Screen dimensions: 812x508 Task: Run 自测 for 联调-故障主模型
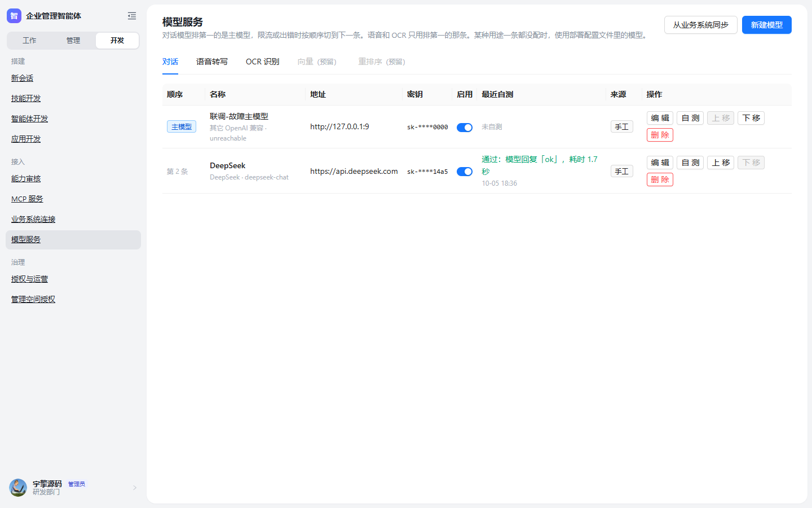[x=690, y=118]
